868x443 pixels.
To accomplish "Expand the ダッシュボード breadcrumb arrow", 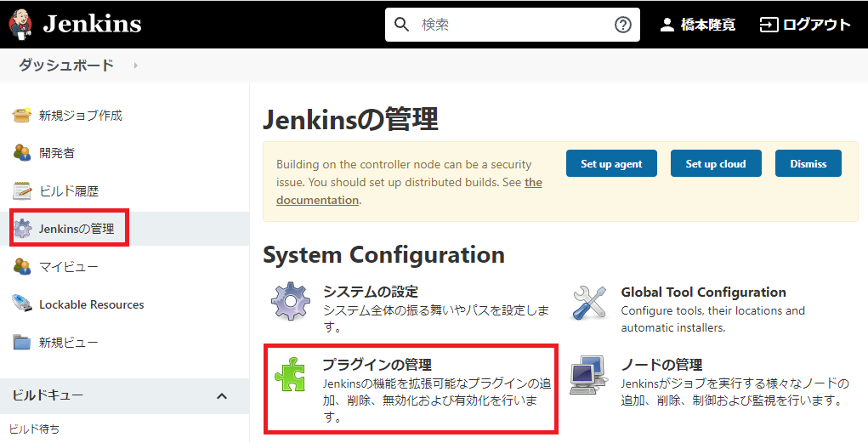I will click(x=136, y=65).
